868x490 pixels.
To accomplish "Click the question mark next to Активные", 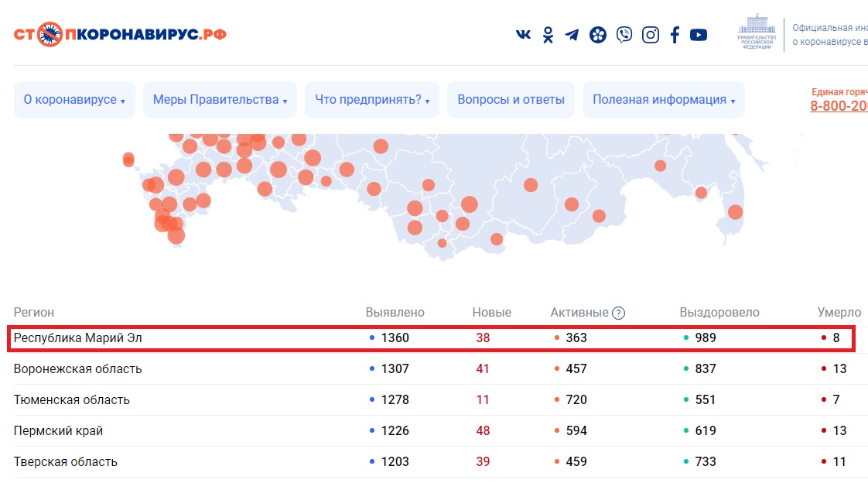I will point(618,314).
